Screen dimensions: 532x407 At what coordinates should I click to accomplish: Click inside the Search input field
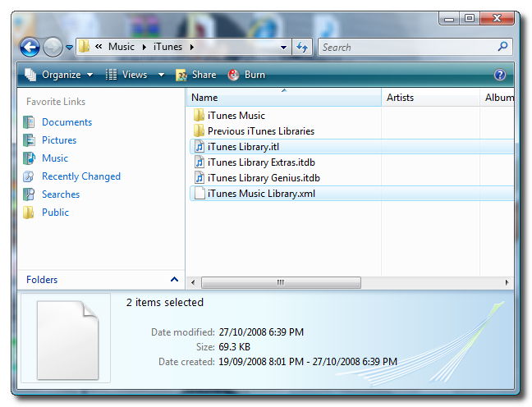point(406,48)
